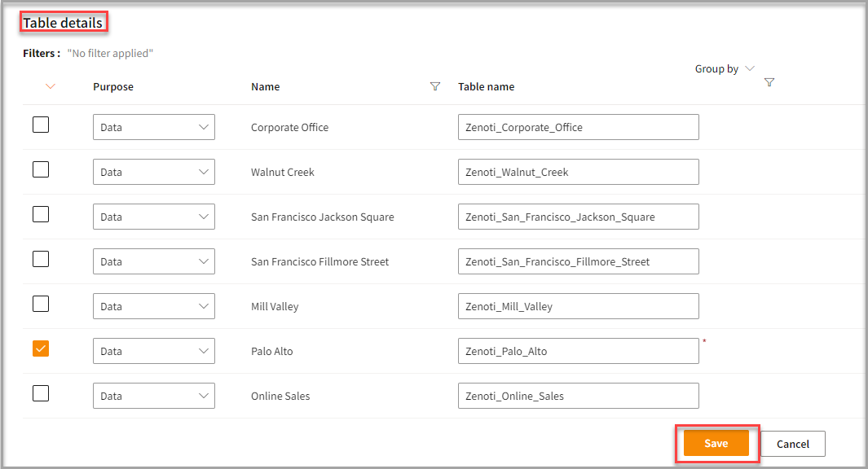The width and height of the screenshot is (868, 469).
Task: Check the Corporate Office row checkbox
Action: pos(41,125)
